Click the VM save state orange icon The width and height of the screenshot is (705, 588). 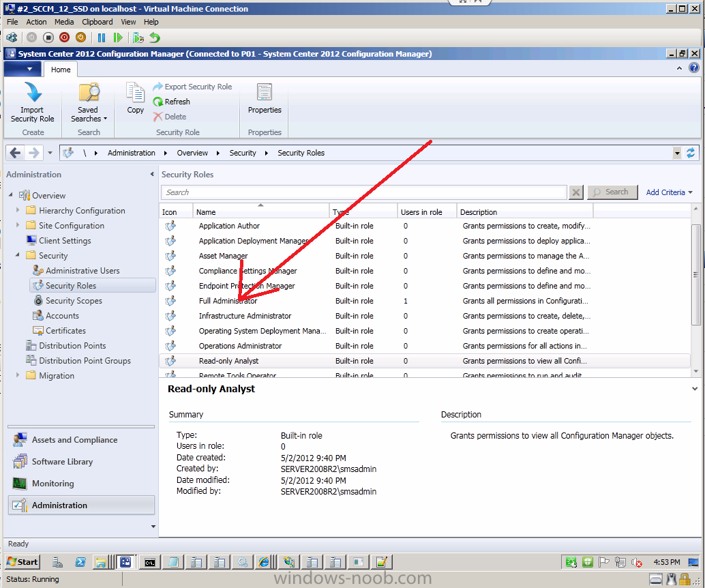[x=81, y=38]
